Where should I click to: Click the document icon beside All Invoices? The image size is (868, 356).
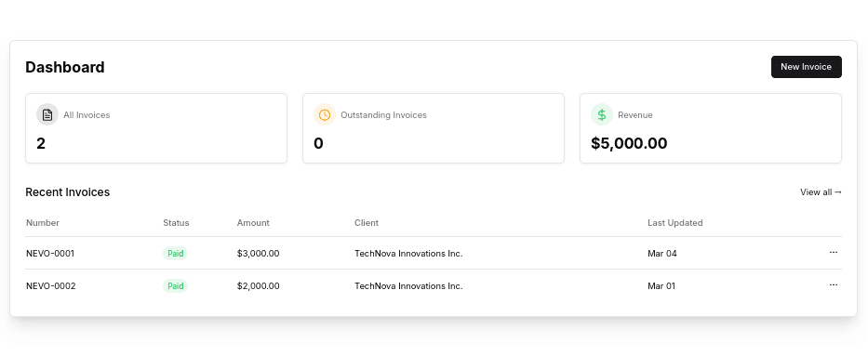pyautogui.click(x=47, y=115)
